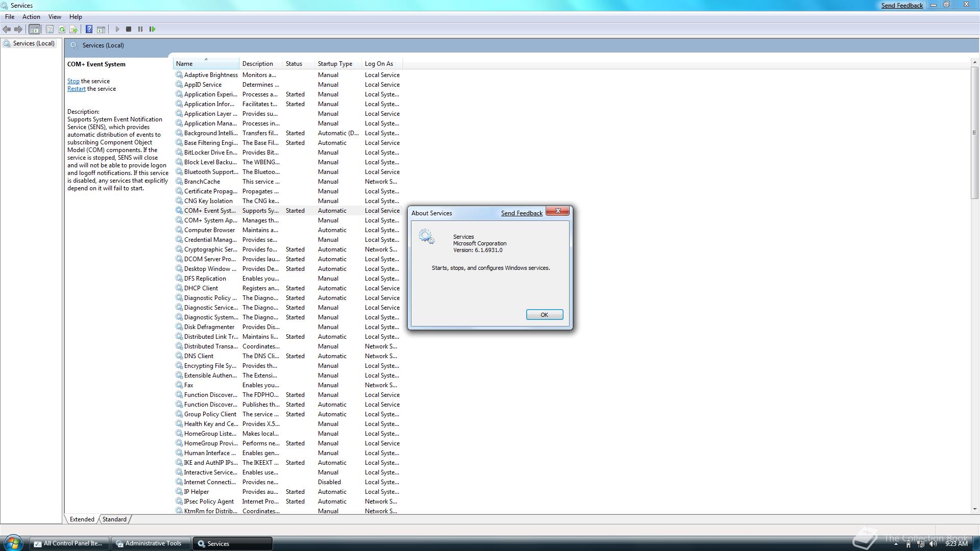
Task: Sort by the Log On As column header
Action: (382, 64)
